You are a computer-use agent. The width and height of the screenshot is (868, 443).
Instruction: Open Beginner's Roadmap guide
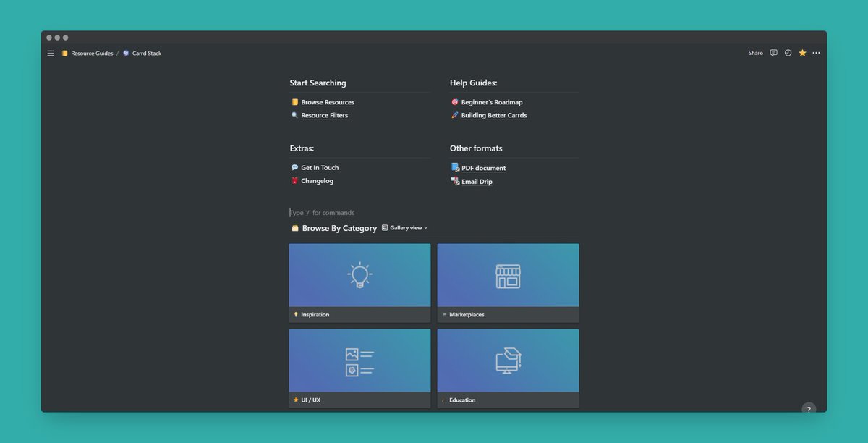492,102
